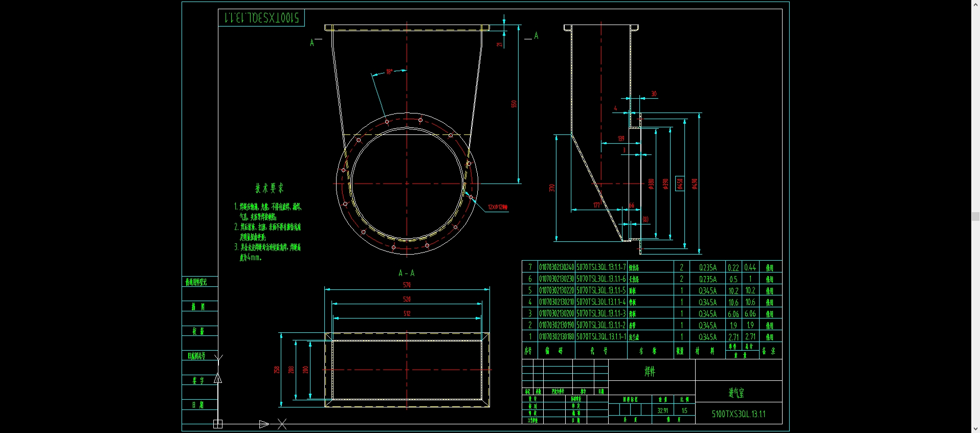Select the 550 height dimension
The image size is (980, 433).
point(514,104)
